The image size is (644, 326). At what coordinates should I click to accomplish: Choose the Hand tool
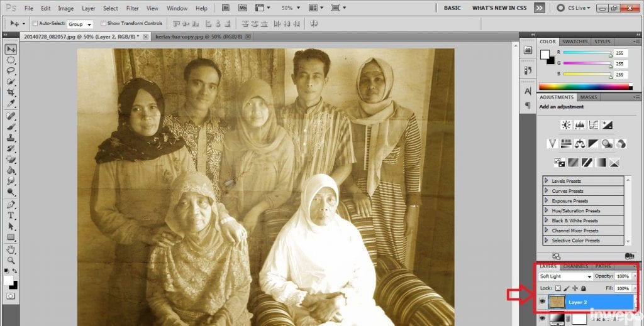click(x=11, y=249)
